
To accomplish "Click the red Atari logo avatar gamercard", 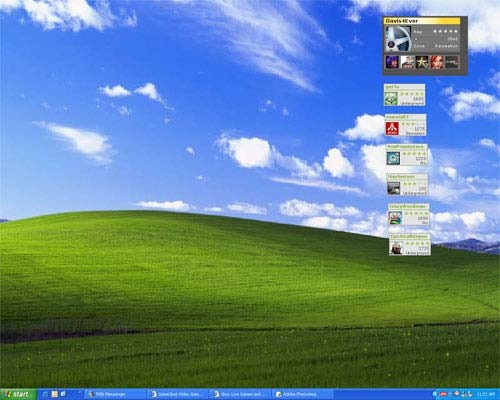I will (392, 129).
